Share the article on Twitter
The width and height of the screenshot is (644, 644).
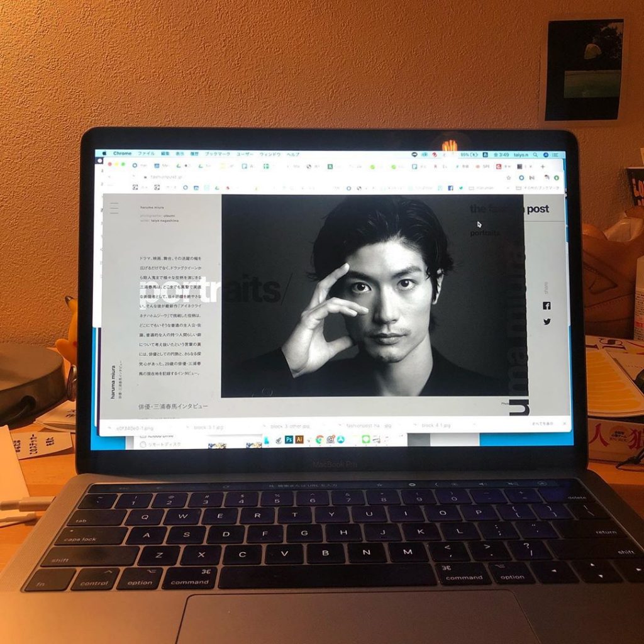547,321
